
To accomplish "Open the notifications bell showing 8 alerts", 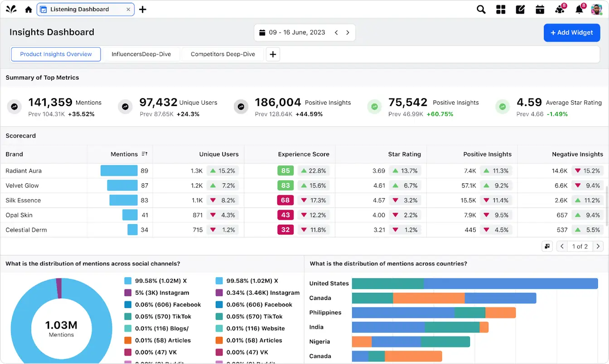I will (579, 9).
